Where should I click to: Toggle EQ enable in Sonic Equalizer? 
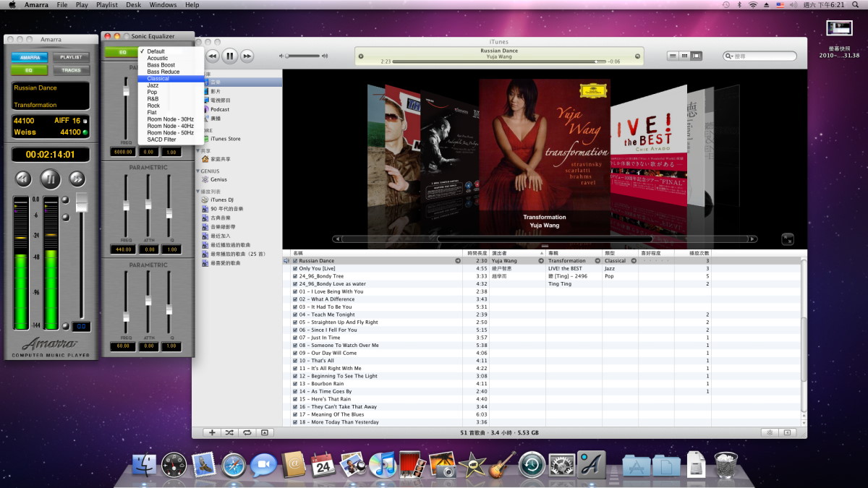click(120, 52)
